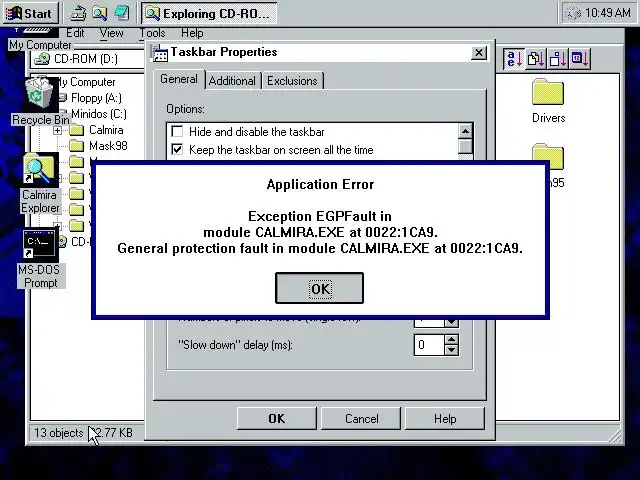Open the Tools menu in Explorer
Image resolution: width=640 pixels, height=480 pixels.
coord(152,33)
